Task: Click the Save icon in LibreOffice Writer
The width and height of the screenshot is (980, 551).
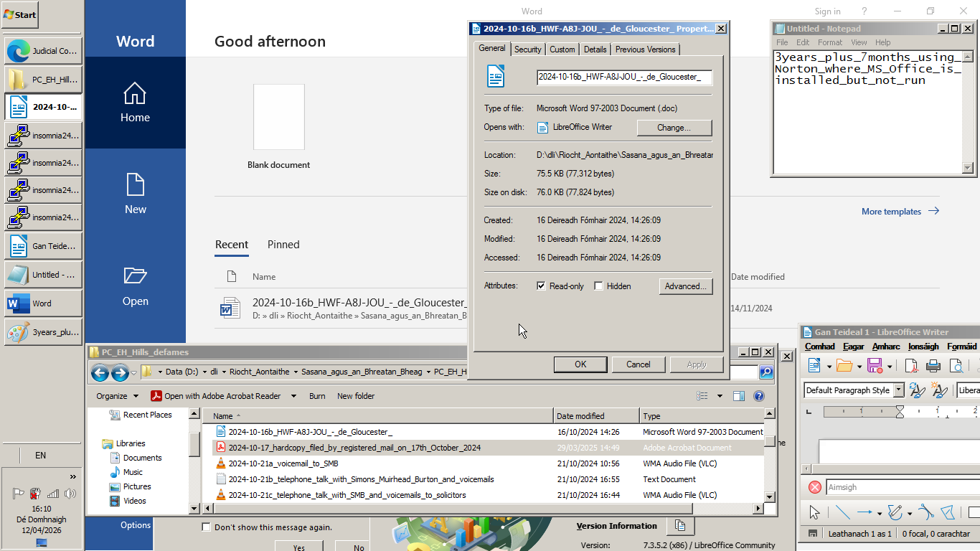Action: (x=875, y=366)
